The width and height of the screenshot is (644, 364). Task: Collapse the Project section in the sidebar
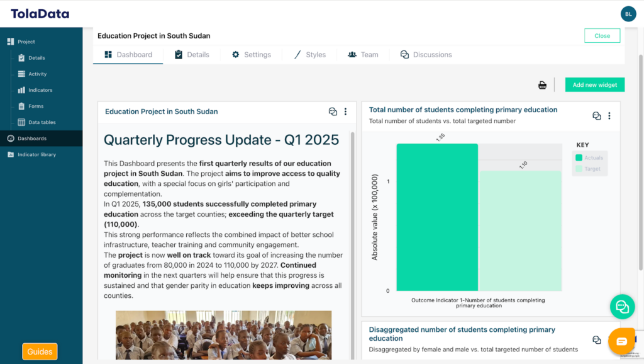pos(26,42)
